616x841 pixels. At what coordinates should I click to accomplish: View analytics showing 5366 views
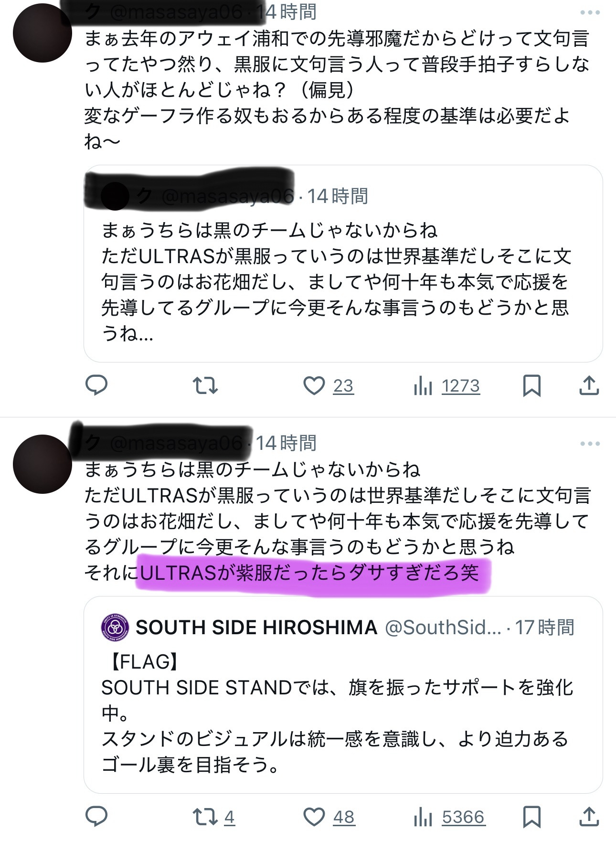pos(449,817)
